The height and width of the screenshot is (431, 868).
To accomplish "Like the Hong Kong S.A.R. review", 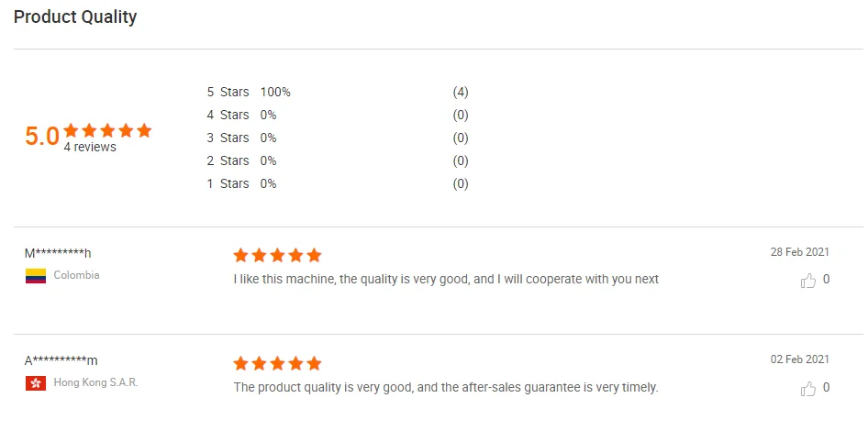I will click(x=808, y=389).
